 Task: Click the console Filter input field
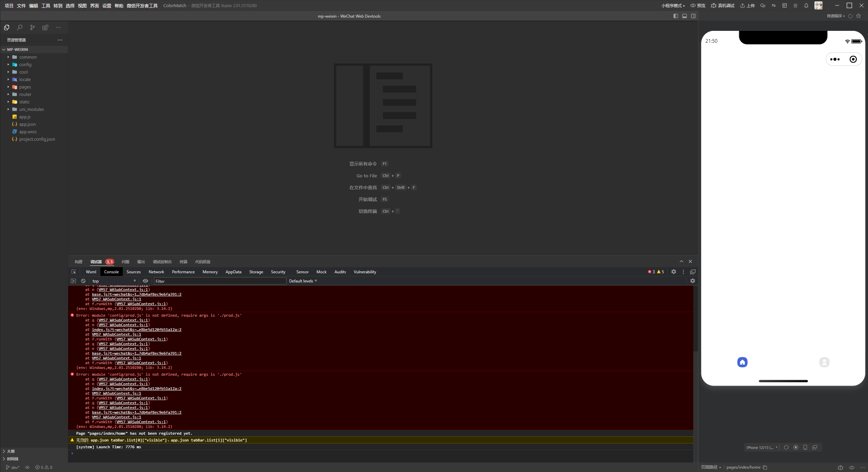tap(220, 281)
